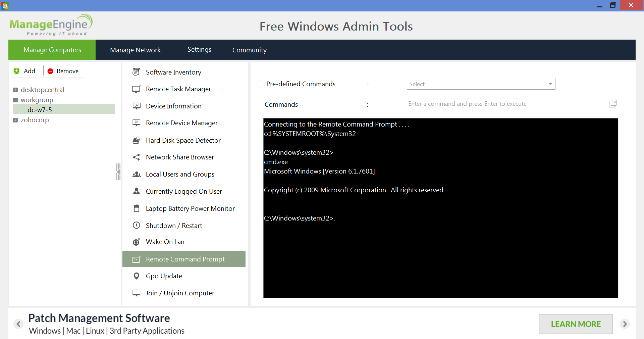Click the green Add computer icon
644x339 pixels.
pyautogui.click(x=16, y=71)
